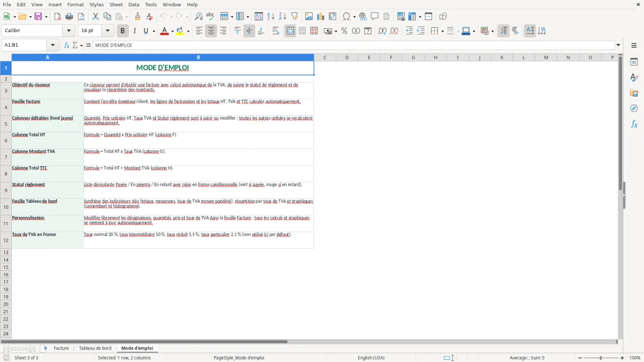Open the Borders dropdown arrow
Screen dimensions: 644x362
pos(442,31)
